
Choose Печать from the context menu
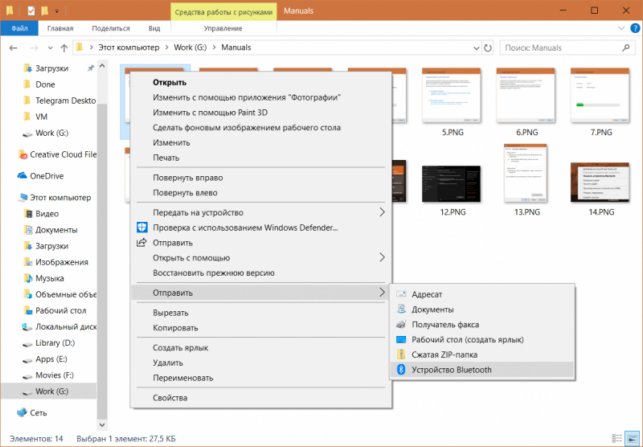(x=261, y=157)
